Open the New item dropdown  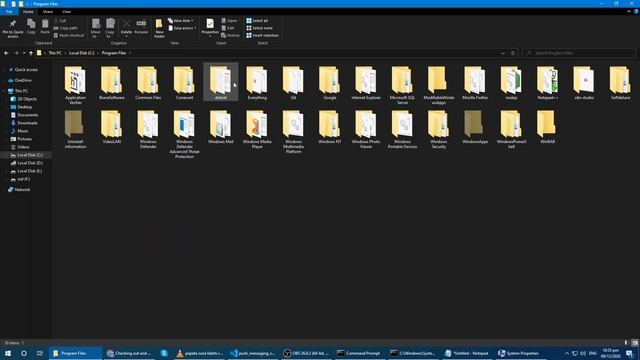[180, 20]
